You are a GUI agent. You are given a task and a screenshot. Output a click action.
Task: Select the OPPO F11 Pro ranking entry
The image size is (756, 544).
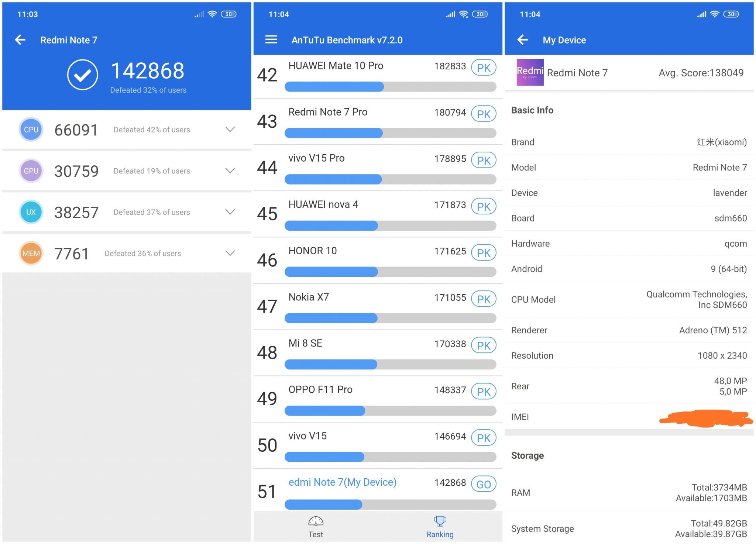click(378, 399)
